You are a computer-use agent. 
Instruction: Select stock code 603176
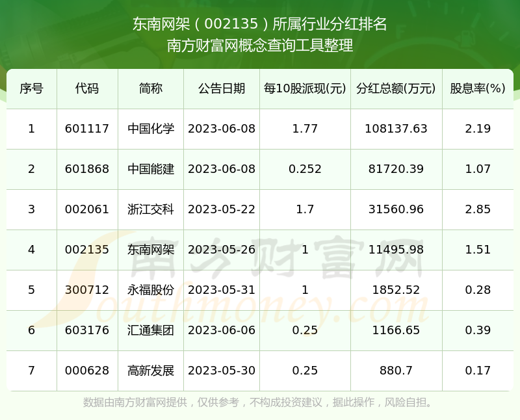pos(87,330)
